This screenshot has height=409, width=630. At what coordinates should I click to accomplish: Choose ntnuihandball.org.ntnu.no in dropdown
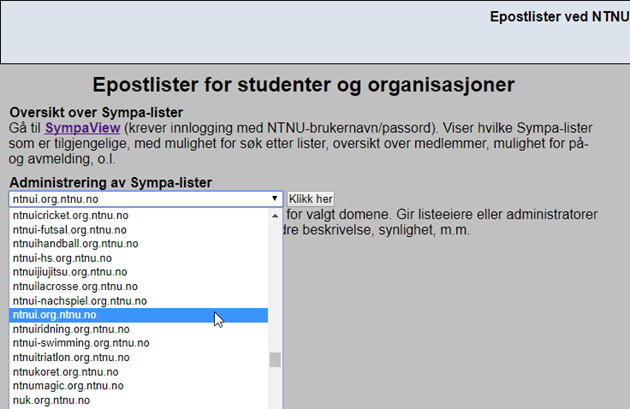click(139, 244)
